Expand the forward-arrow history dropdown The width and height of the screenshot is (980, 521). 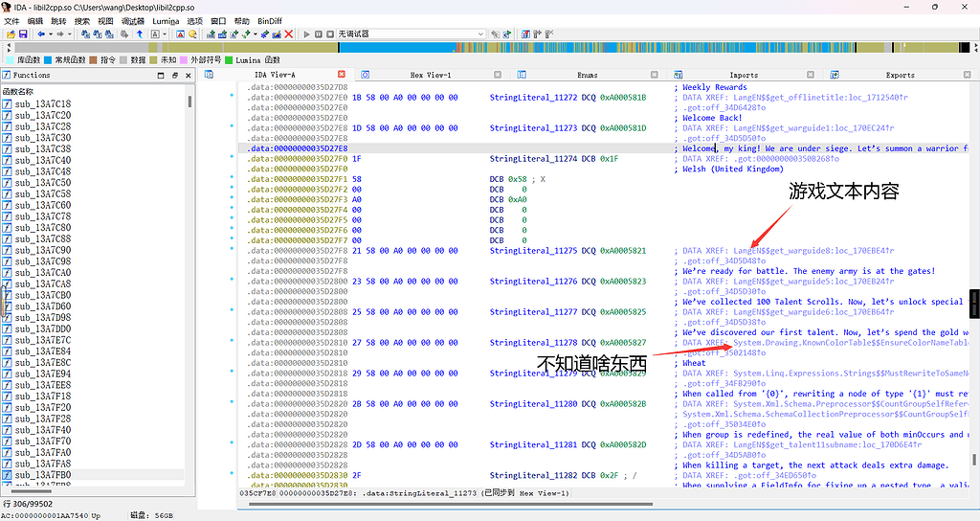[x=69, y=34]
